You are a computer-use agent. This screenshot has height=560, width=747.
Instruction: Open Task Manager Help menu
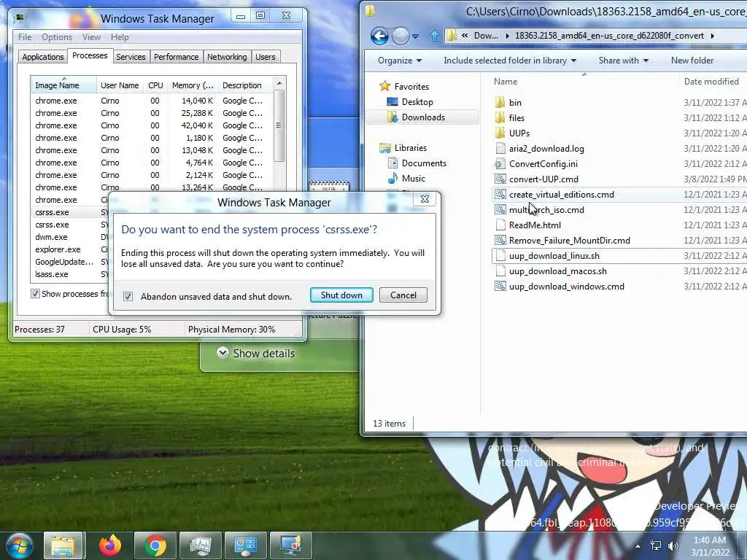click(120, 37)
